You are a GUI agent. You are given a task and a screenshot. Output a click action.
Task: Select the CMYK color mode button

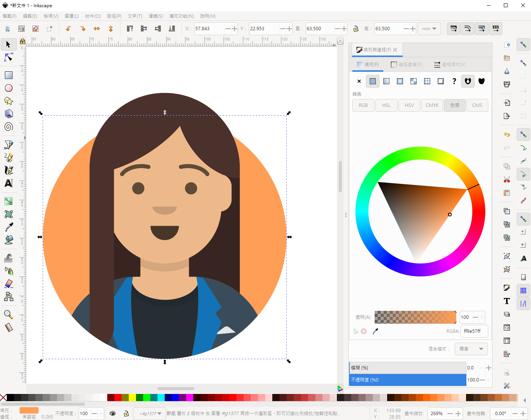pyautogui.click(x=432, y=105)
